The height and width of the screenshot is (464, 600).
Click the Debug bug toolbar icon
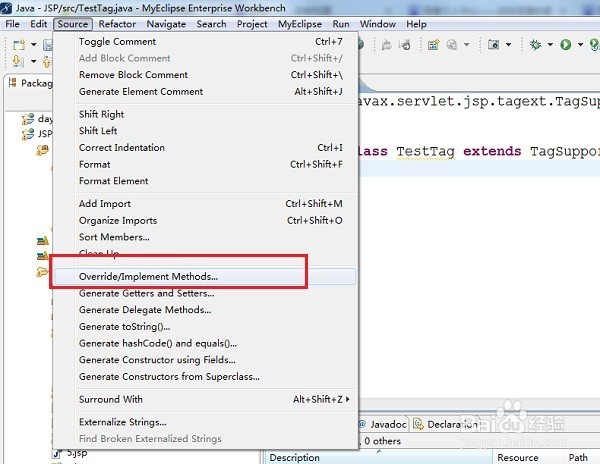click(x=535, y=45)
